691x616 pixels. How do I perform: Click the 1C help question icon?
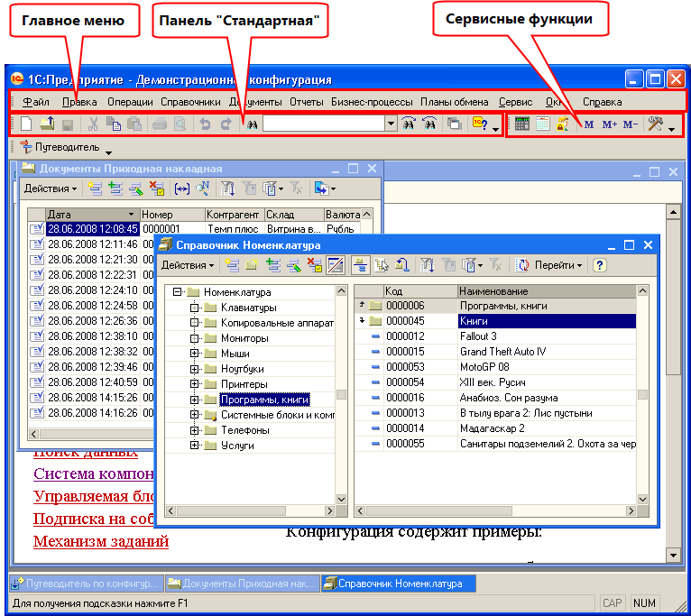point(480,124)
